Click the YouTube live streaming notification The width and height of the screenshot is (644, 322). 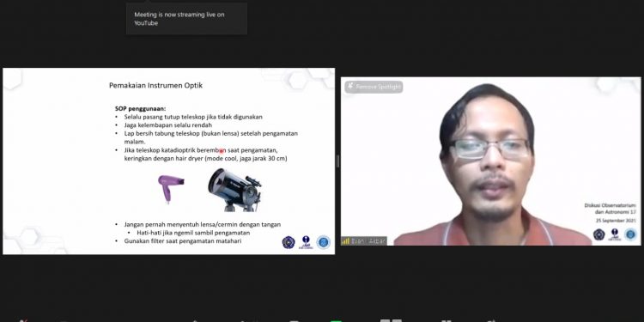pos(186,19)
